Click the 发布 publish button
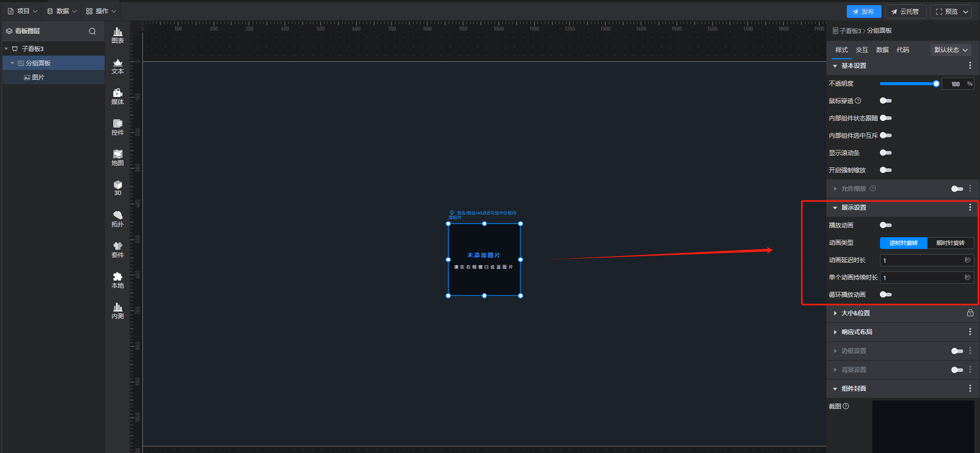Image resolution: width=980 pixels, height=453 pixels. tap(863, 11)
